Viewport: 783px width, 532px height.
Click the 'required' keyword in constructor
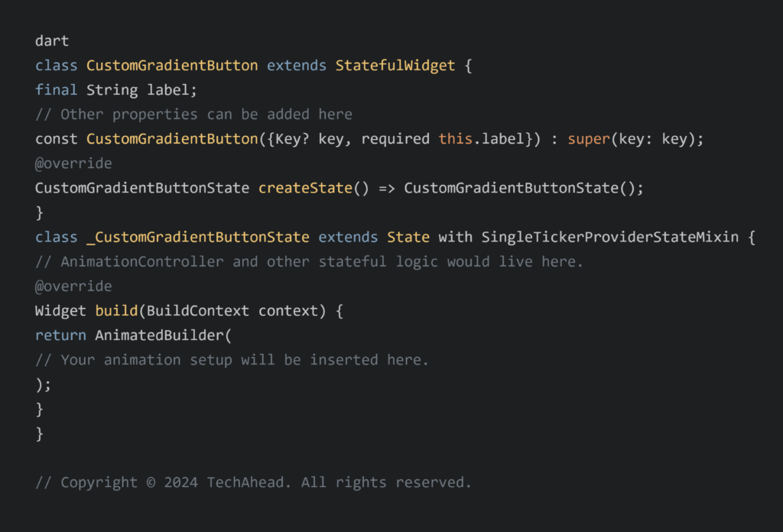(x=395, y=139)
